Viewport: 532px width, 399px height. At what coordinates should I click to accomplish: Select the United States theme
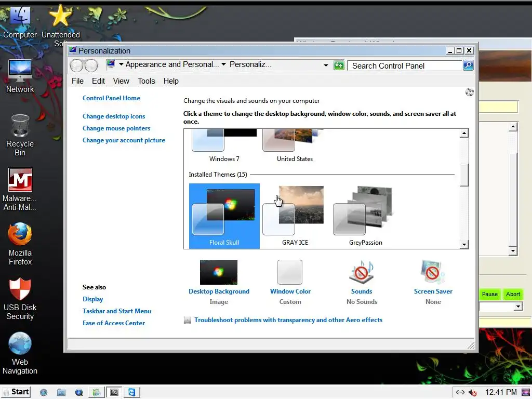click(x=295, y=145)
